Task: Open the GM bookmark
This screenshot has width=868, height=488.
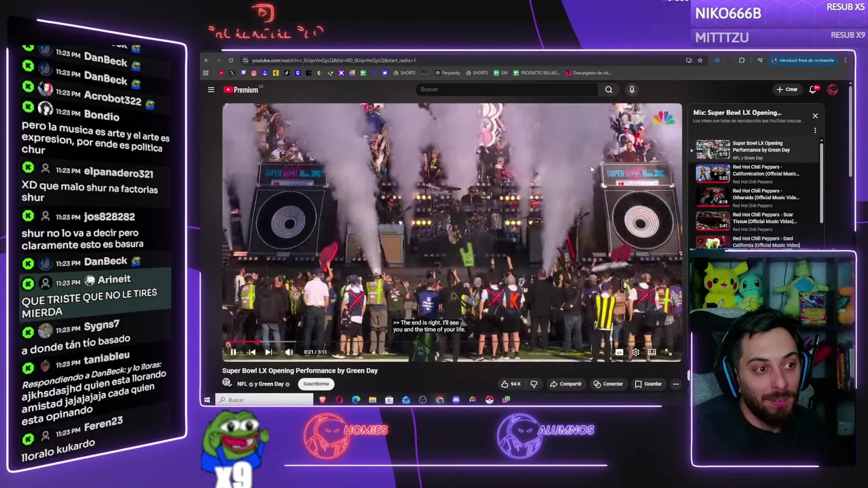Action: 500,73
